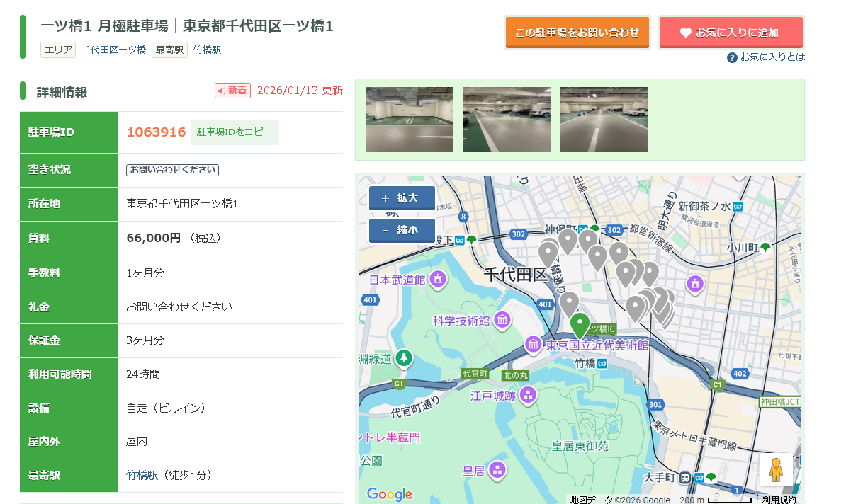Viewport: 846px width, 504px height.
Task: Open the second parking garage photo
Action: [506, 120]
